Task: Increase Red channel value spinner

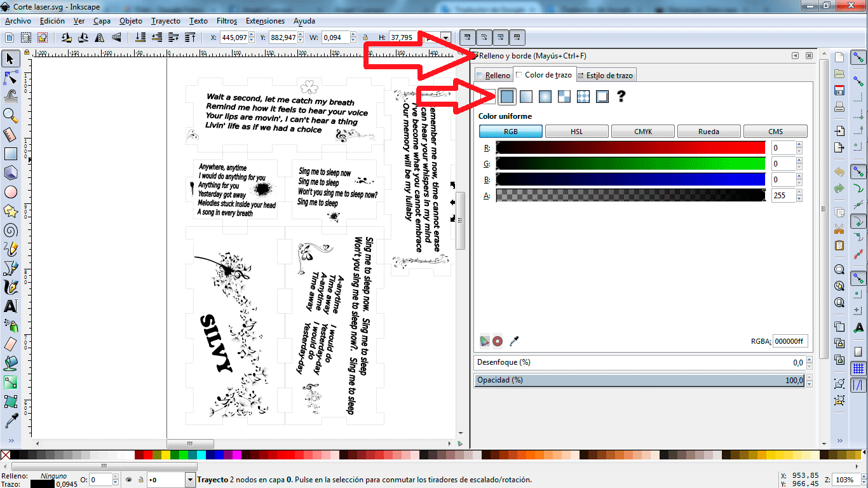Action: tap(799, 145)
